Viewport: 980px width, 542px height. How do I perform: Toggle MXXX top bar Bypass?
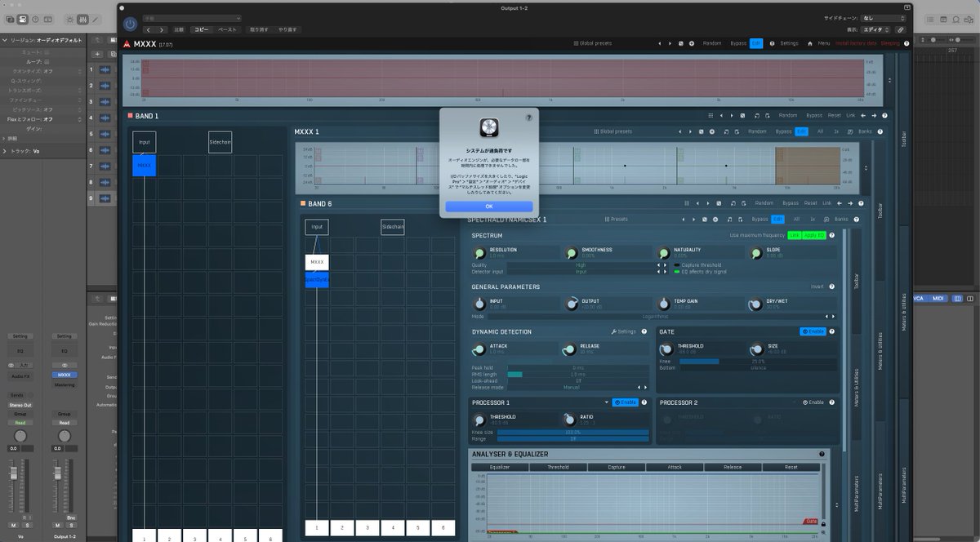(x=737, y=43)
